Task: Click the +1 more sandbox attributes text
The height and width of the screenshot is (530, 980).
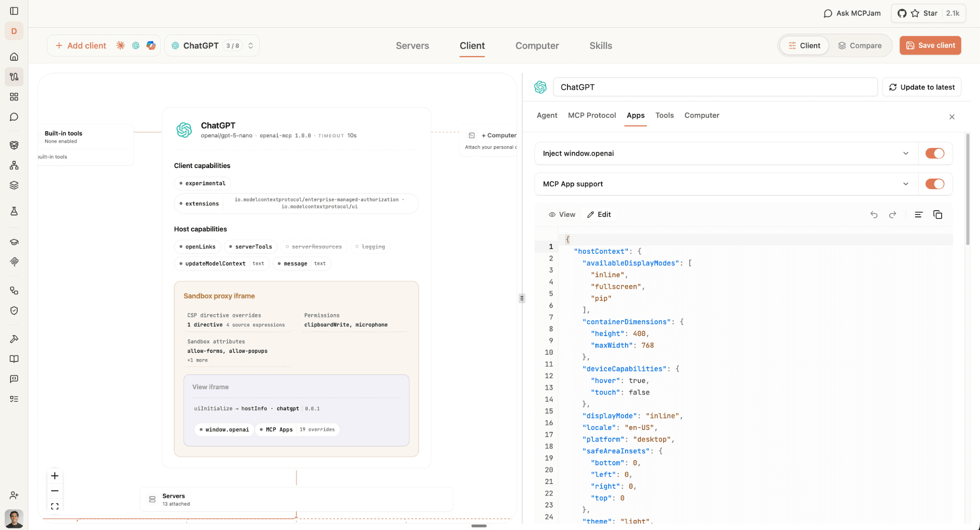Action: pyautogui.click(x=198, y=360)
